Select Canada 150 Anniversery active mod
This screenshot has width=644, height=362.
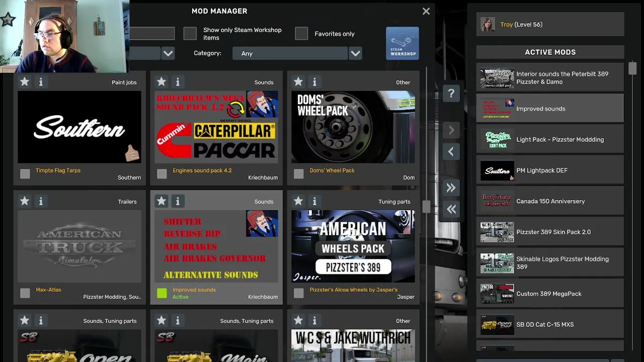click(550, 201)
